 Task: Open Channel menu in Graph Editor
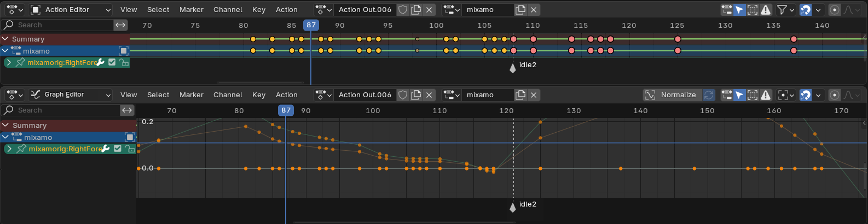[228, 95]
